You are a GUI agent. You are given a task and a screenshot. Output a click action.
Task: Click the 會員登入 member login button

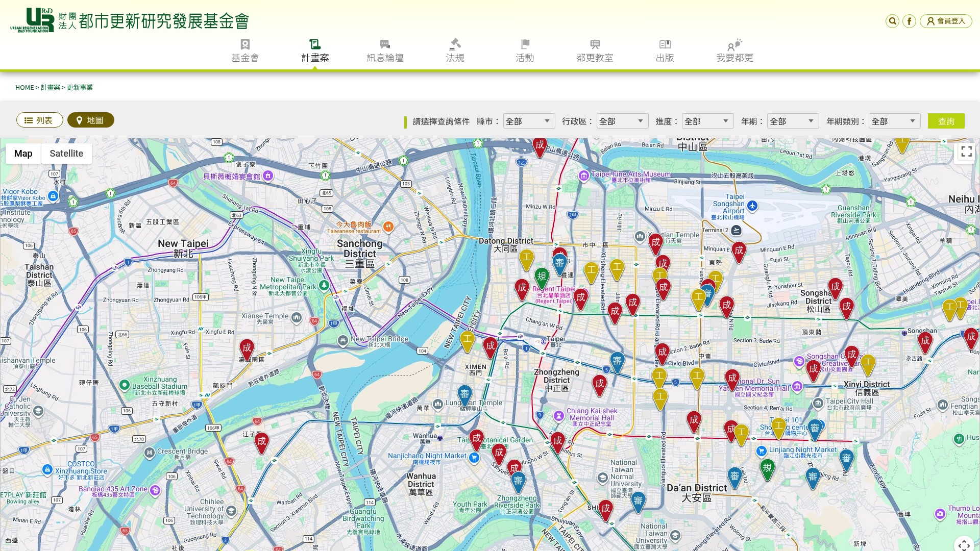(x=946, y=21)
